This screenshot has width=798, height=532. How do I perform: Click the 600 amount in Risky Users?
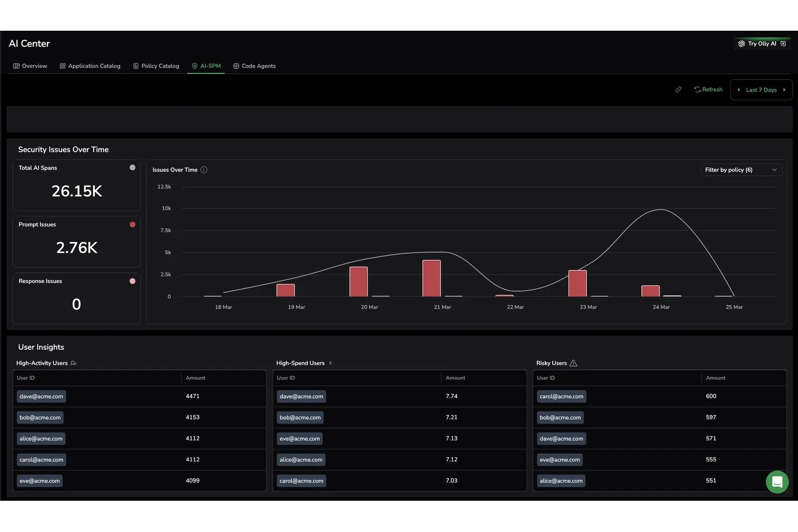711,396
